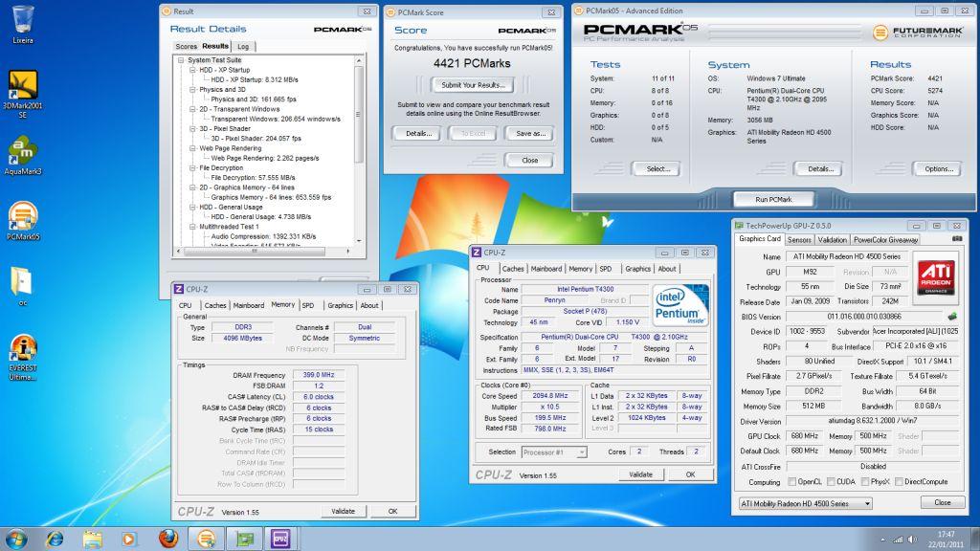Switch to CPU-Z taskbar button
The image size is (980, 551).
tap(280, 538)
